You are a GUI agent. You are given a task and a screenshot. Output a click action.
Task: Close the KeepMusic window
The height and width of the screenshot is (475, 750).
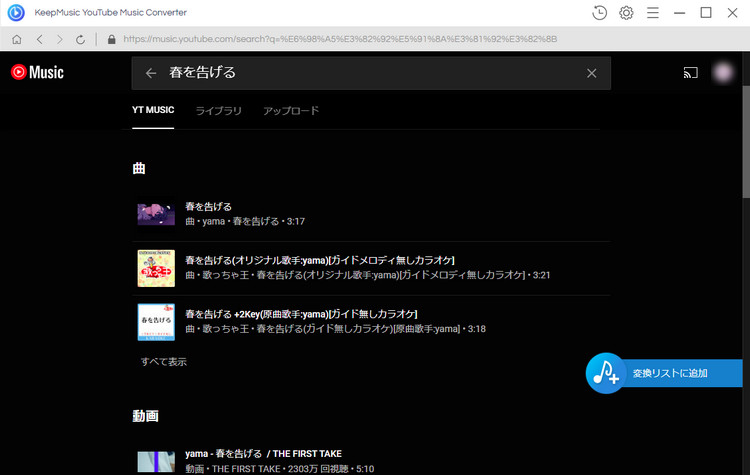pyautogui.click(x=732, y=13)
